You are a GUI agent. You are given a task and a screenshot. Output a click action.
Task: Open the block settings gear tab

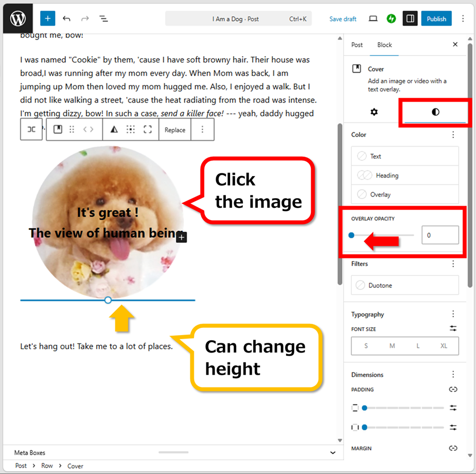click(374, 112)
